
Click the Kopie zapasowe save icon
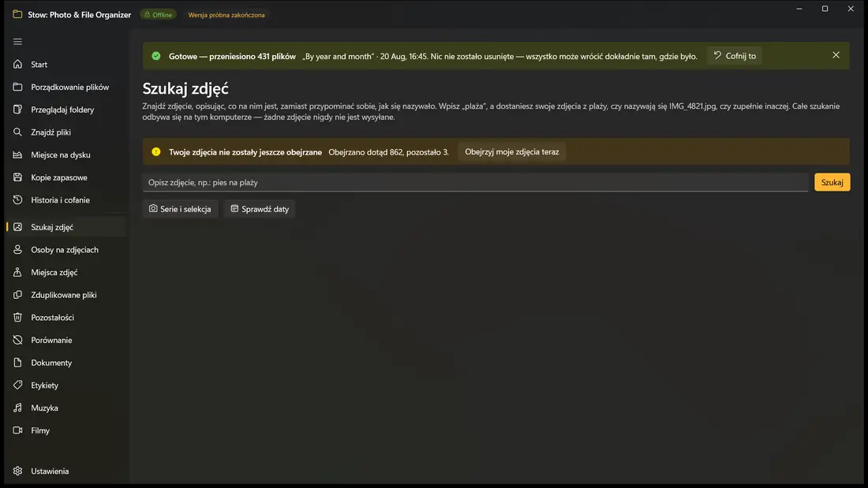tap(17, 177)
